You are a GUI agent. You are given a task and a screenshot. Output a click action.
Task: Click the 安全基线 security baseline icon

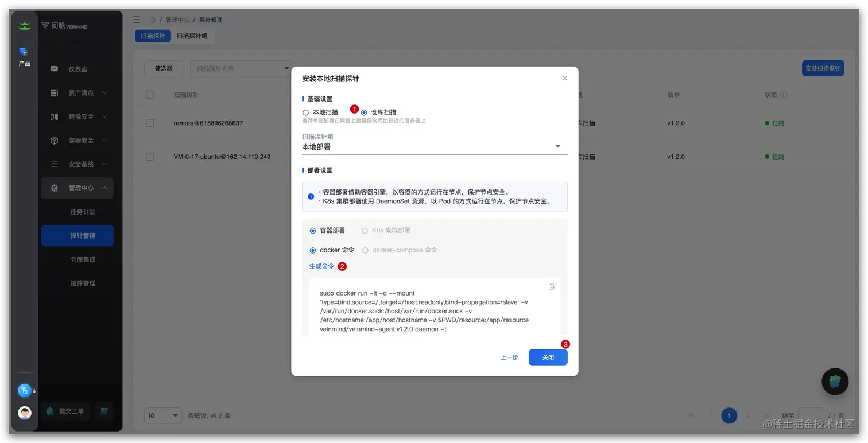click(55, 164)
